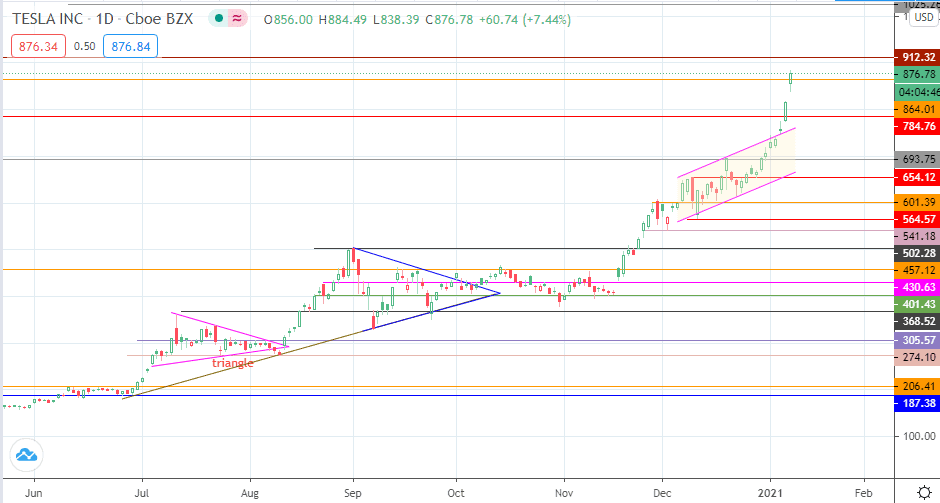Click the 541.18 price label

click(x=917, y=236)
